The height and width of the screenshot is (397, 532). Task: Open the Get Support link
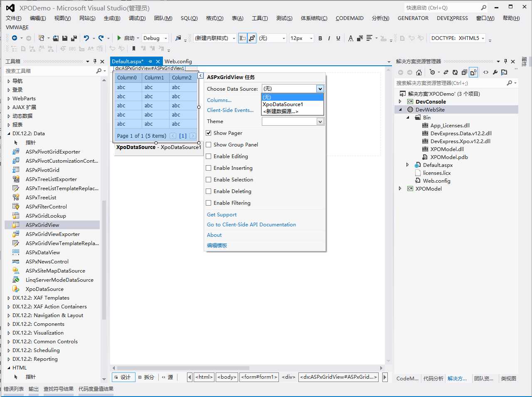click(x=222, y=215)
